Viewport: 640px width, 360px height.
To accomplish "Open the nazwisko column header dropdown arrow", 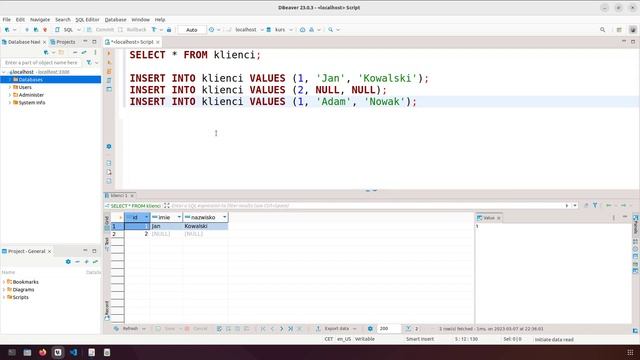I will point(224,218).
